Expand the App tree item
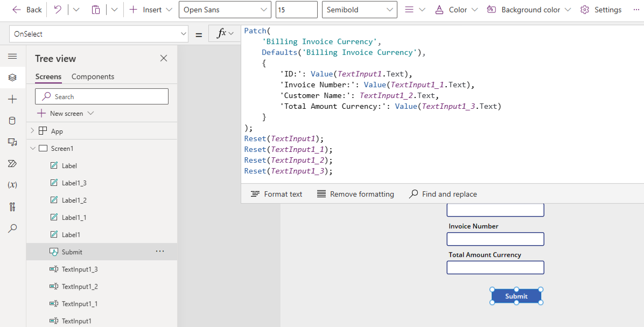The width and height of the screenshot is (644, 327). pyautogui.click(x=31, y=130)
